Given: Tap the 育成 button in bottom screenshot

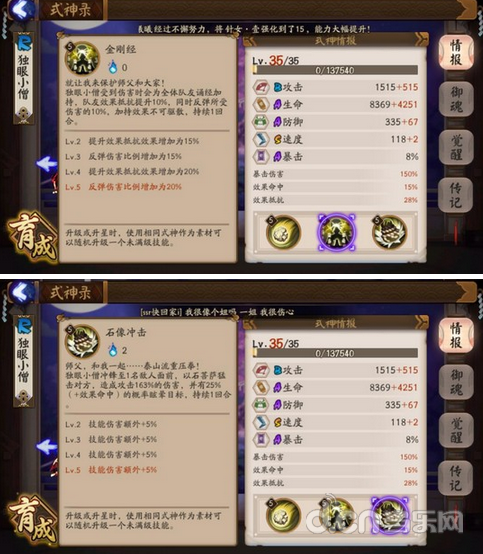Looking at the screenshot, I should (x=33, y=519).
